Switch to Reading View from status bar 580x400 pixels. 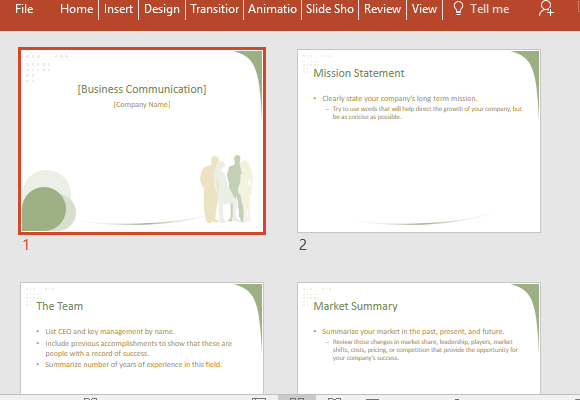point(334,398)
